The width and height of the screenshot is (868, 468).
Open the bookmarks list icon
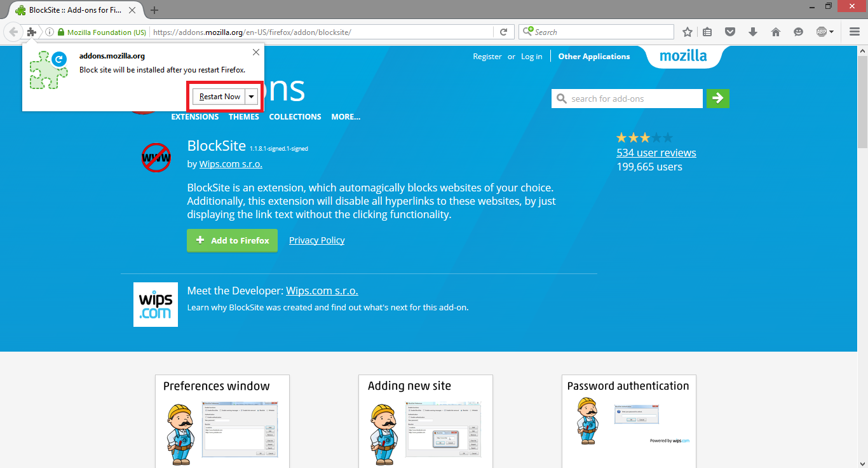[707, 32]
